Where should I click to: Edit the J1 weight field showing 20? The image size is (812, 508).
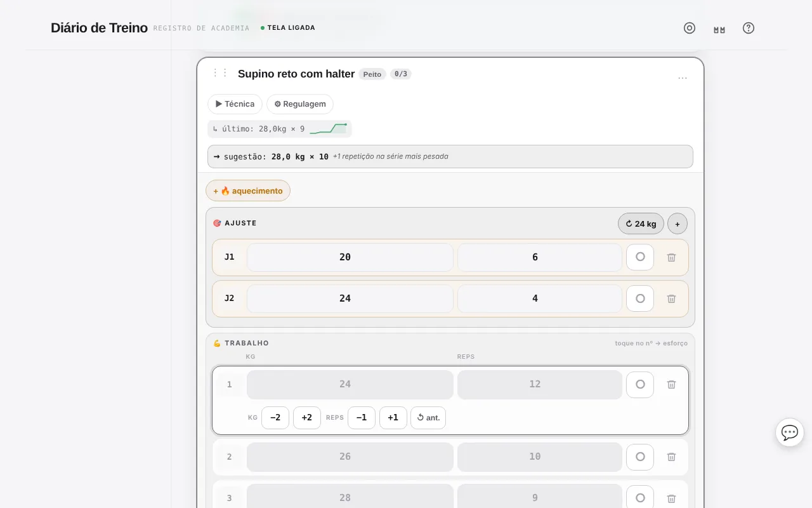tap(350, 257)
